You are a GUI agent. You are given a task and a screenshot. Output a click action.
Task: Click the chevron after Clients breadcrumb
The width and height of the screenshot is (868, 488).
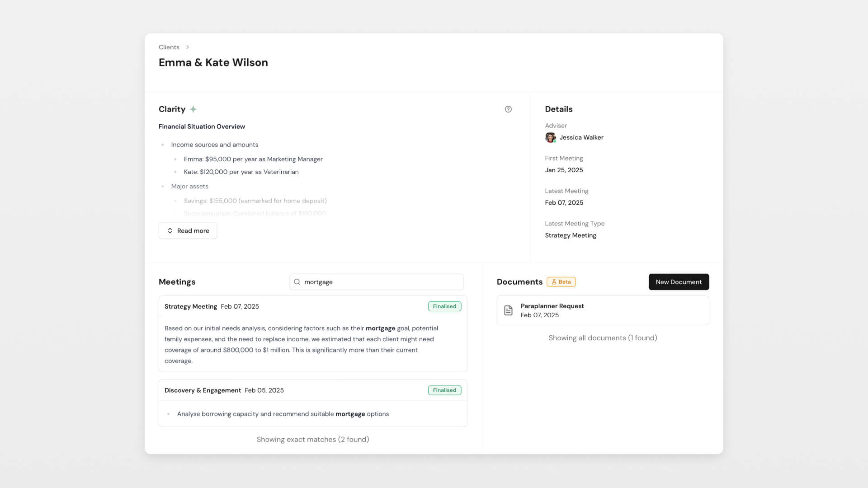coord(188,47)
